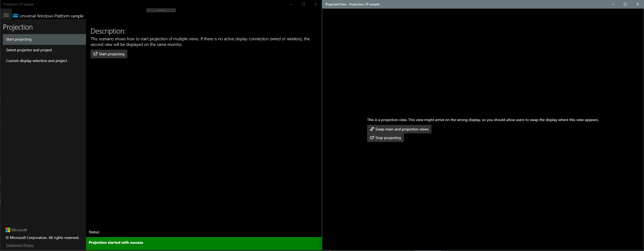644x251 pixels.
Task: Select 'Start projecting' in the scenario list
Action: coord(19,39)
